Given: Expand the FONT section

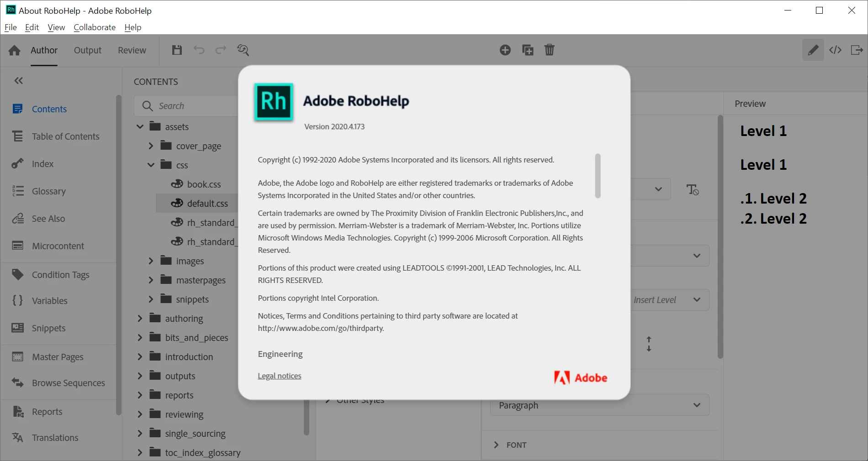Looking at the screenshot, I should (496, 445).
